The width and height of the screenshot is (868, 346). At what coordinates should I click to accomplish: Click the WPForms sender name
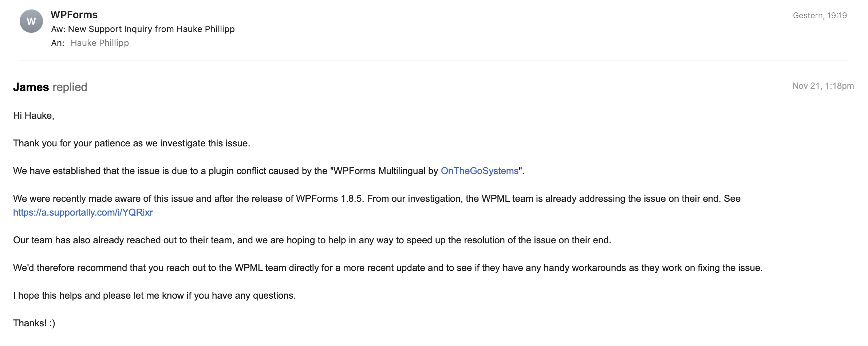(74, 15)
